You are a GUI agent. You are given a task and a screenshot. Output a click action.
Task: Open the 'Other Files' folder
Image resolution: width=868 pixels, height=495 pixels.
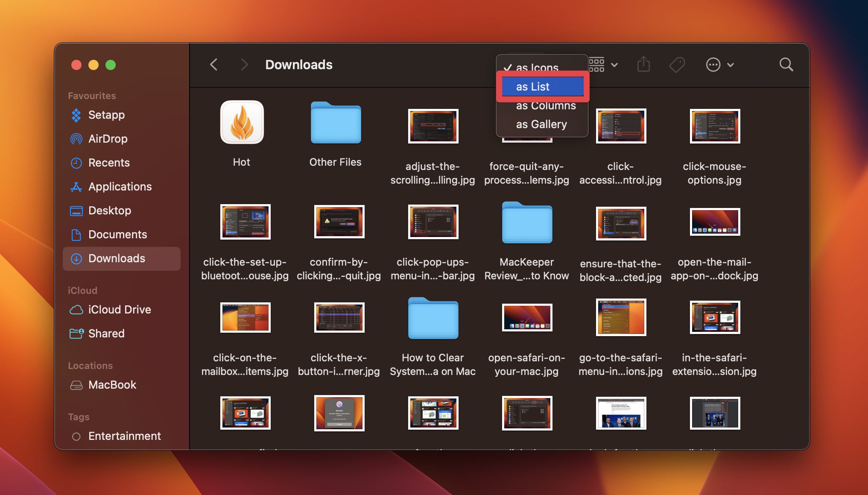click(335, 123)
